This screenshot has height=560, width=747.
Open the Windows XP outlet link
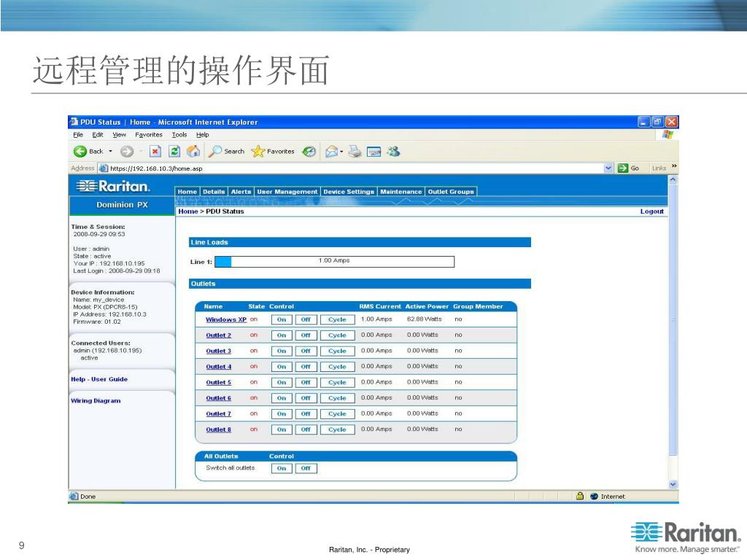226,319
